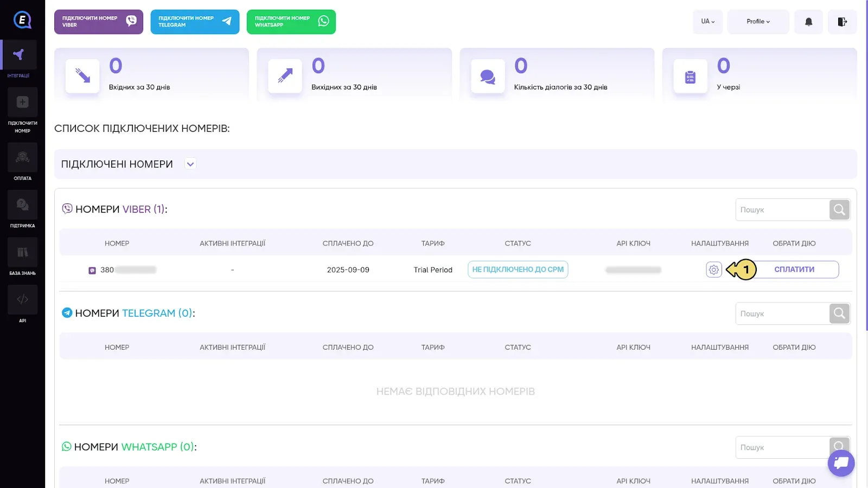Image resolution: width=868 pixels, height=488 pixels.
Task: Click the logout icon
Action: coord(842,22)
